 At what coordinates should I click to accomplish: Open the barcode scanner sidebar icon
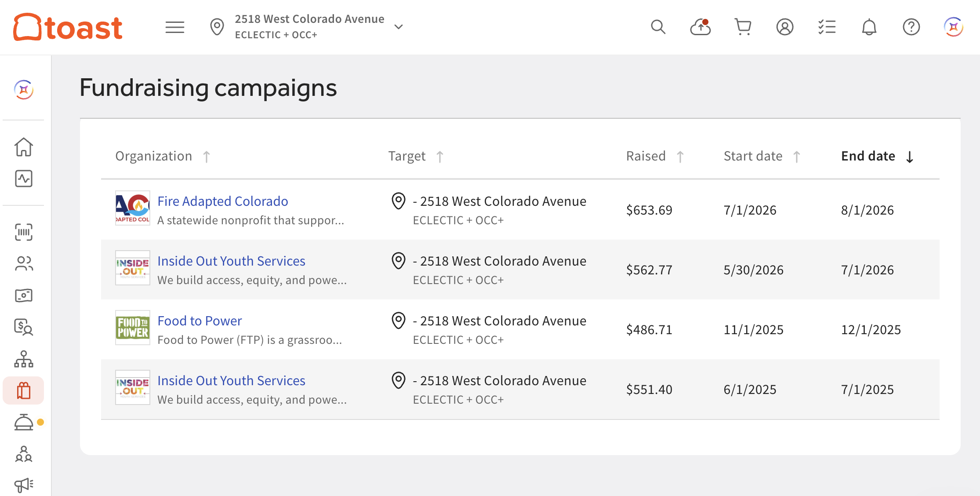24,232
